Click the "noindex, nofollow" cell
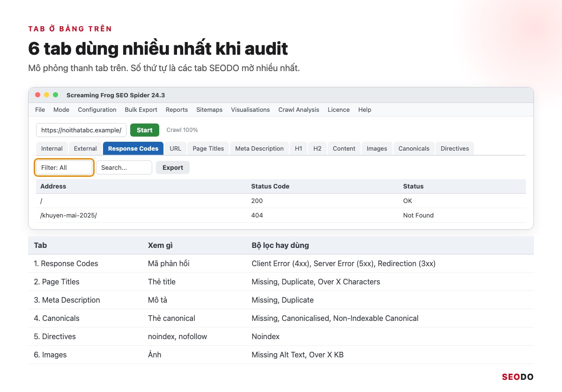The width and height of the screenshot is (562, 392). click(177, 336)
